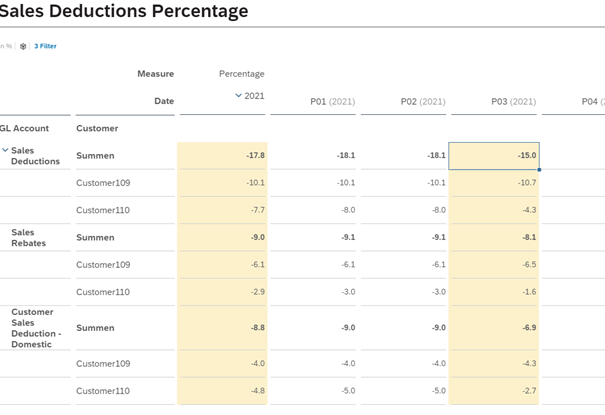Select the Sales Rebates row label
The height and width of the screenshot is (415, 605).
coord(29,237)
